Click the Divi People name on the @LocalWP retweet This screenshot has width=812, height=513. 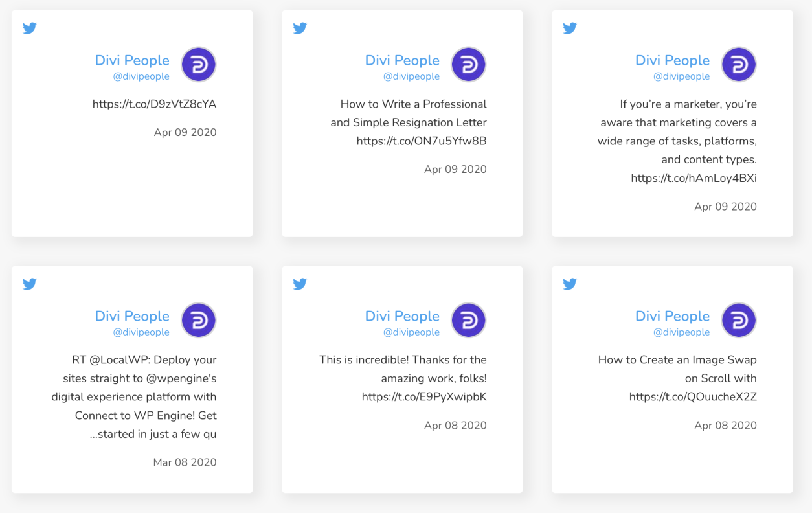[x=132, y=316]
